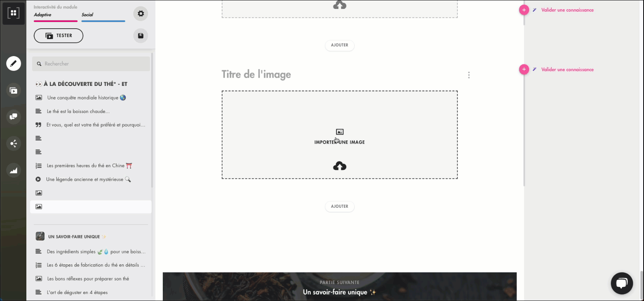Open module settings gear icon
Image resolution: width=644 pixels, height=301 pixels.
pos(141,14)
